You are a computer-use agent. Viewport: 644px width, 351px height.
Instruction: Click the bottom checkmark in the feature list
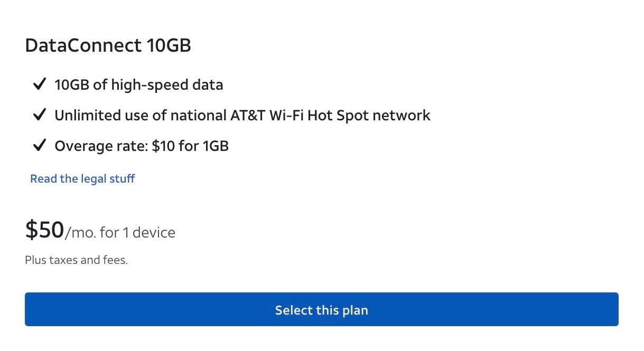tap(40, 145)
